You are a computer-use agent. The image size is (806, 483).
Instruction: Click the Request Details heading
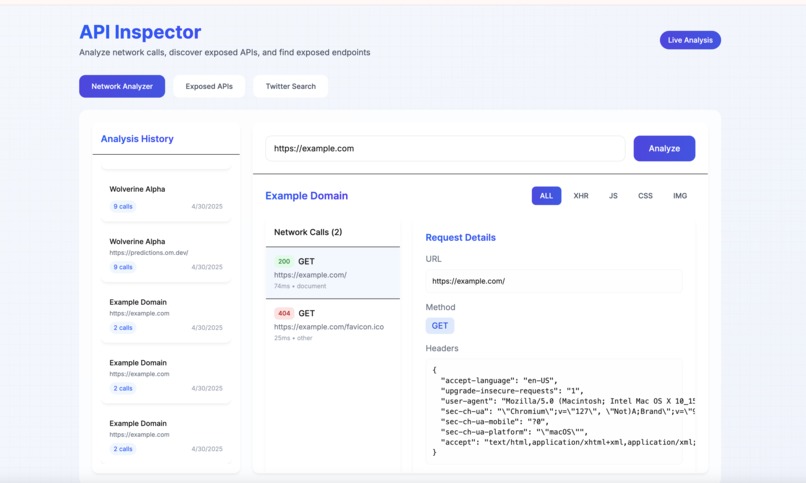click(x=461, y=237)
